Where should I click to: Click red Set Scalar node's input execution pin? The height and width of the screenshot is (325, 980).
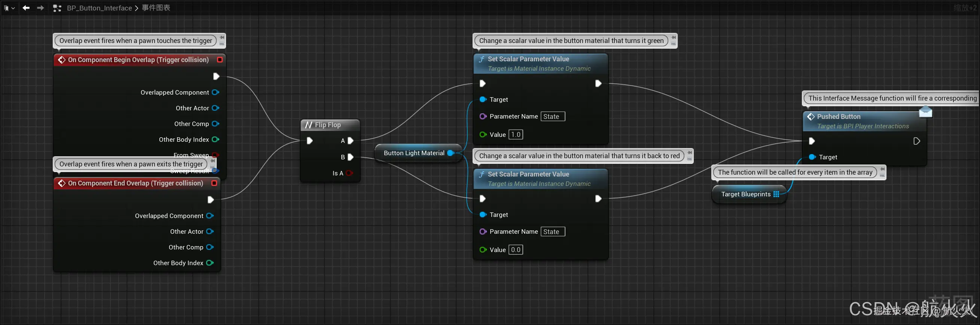[x=482, y=199]
